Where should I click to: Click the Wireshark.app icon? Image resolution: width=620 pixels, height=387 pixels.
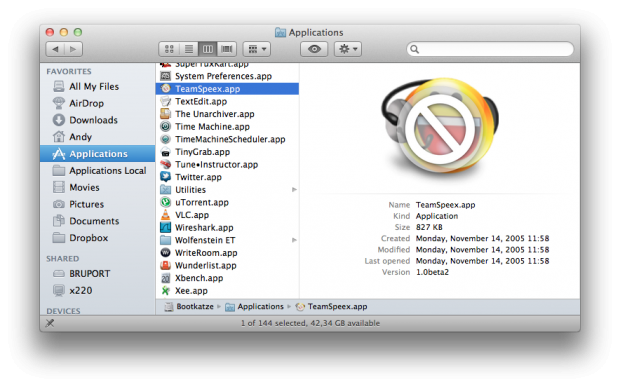pos(165,228)
